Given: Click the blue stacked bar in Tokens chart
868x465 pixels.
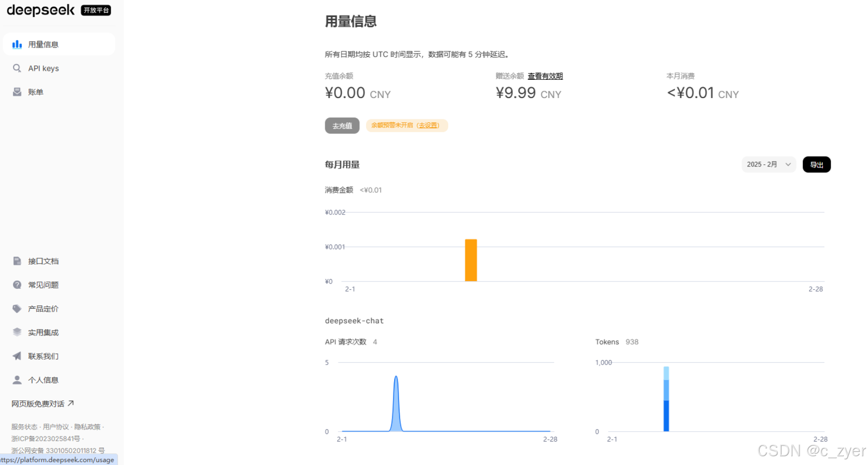Looking at the screenshot, I should (x=667, y=399).
